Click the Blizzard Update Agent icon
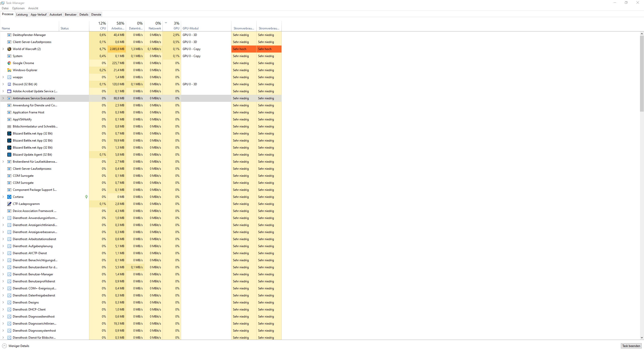The image size is (644, 352). coord(9,155)
